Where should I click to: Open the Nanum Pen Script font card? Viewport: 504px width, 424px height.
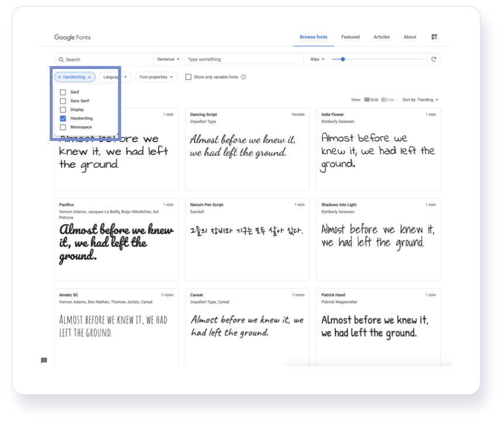pos(247,239)
